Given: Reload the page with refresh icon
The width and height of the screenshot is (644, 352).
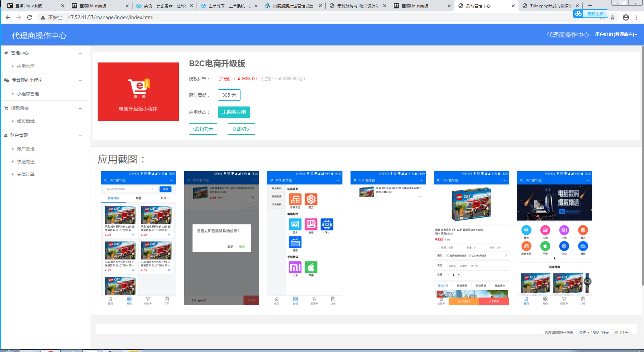Looking at the screenshot, I should [x=30, y=17].
